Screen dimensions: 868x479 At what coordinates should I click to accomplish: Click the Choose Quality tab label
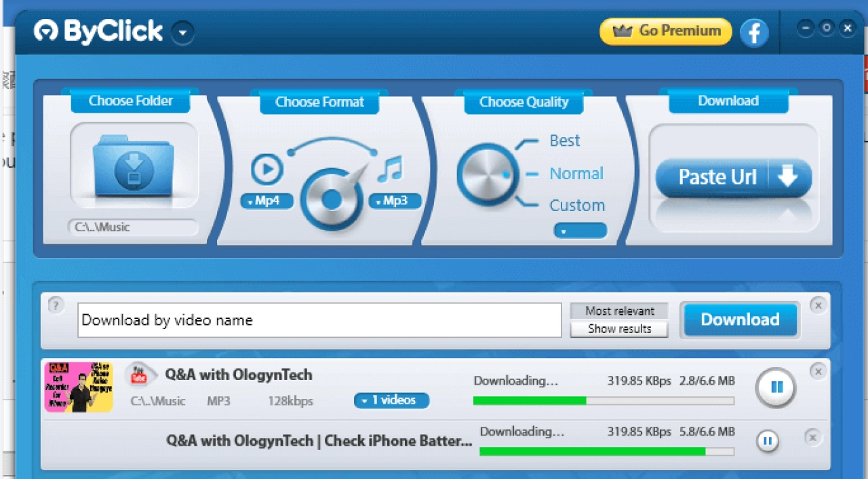[524, 102]
